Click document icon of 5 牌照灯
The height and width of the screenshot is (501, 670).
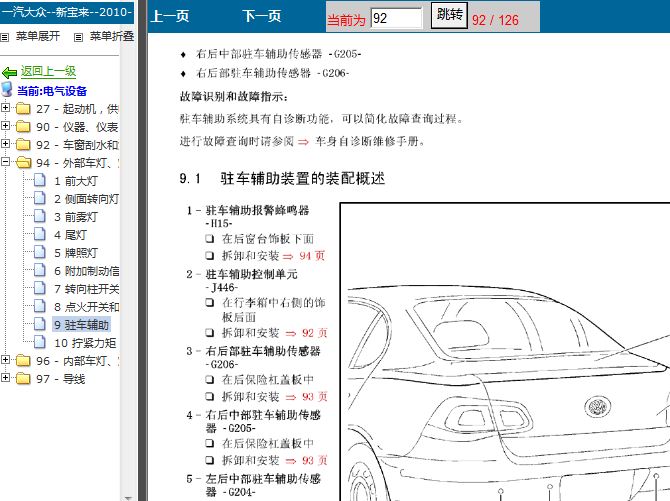tap(40, 252)
